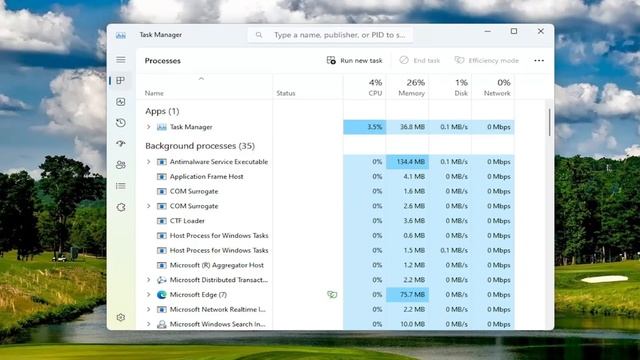This screenshot has width=640, height=360.
Task: Expand Microsoft Windows Search Indexer row
Action: point(149,324)
